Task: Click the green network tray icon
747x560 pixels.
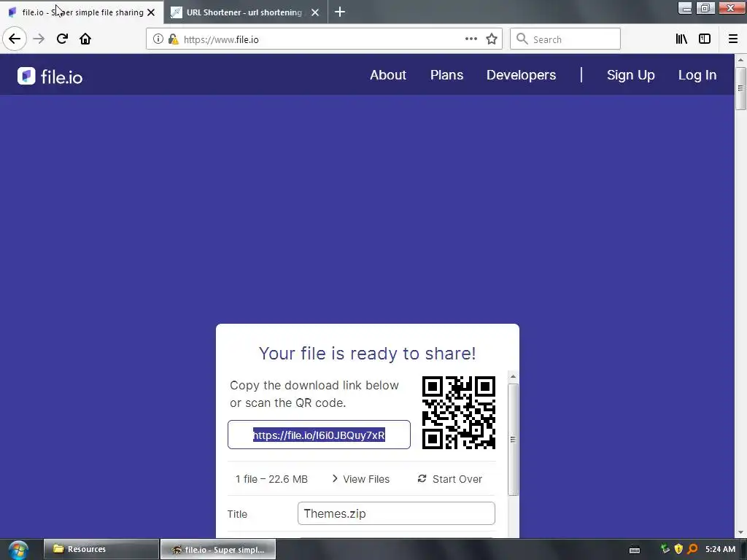Action: [x=665, y=549]
